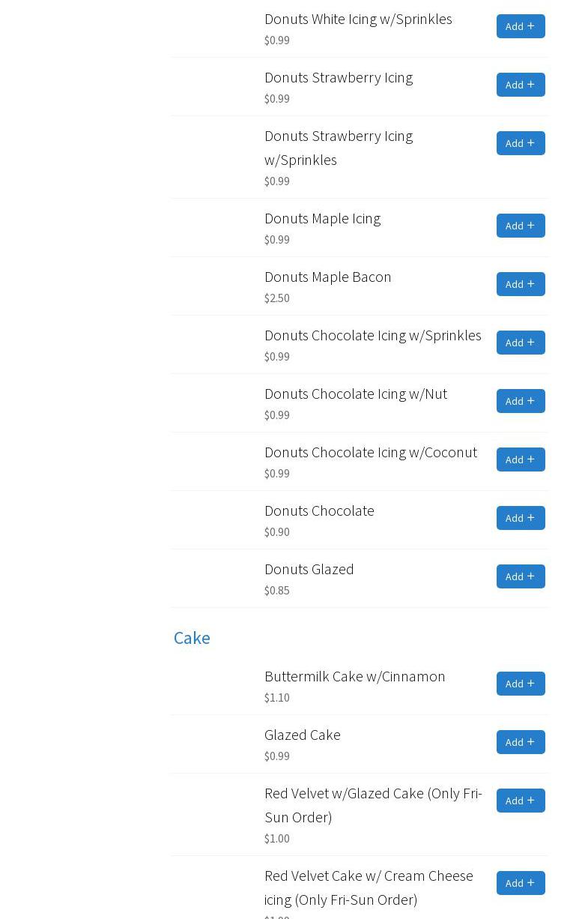The image size is (588, 919).
Task: Add Red Velvet Cake w/ Cream Cheese icing
Action: coord(520,883)
